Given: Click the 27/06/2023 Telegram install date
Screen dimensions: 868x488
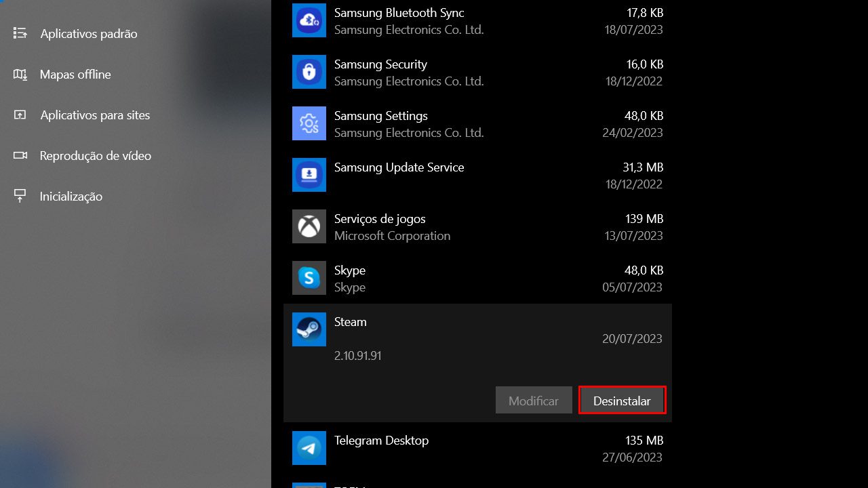Looking at the screenshot, I should (633, 457).
